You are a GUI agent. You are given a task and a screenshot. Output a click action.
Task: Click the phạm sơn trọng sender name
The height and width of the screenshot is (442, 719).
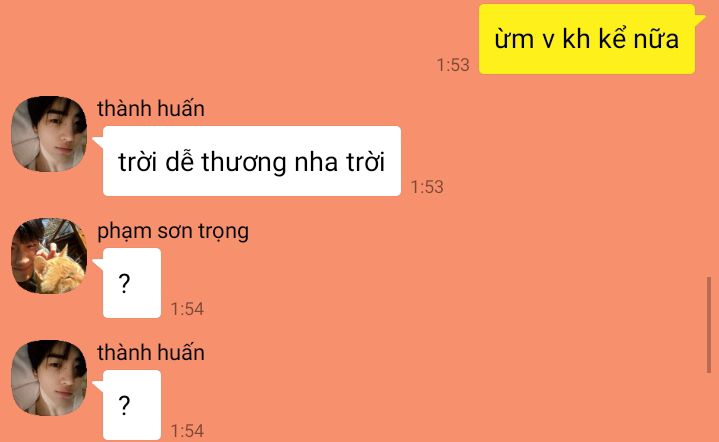173,232
